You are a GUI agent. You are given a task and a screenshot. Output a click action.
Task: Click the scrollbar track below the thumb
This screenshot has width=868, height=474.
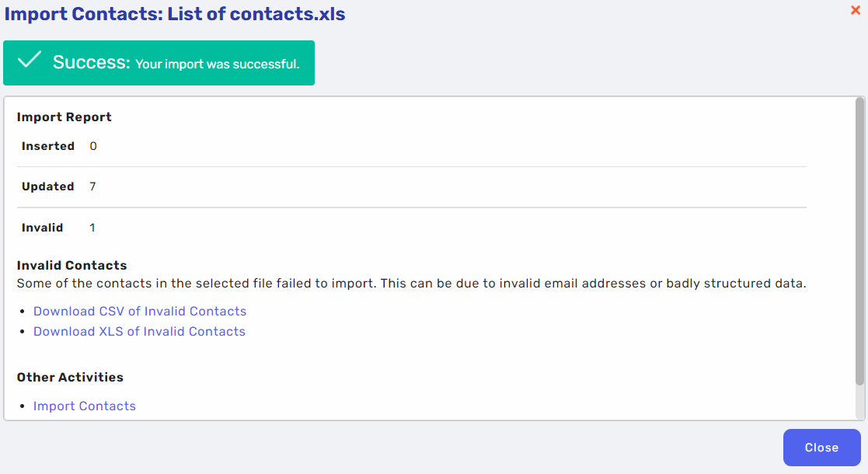859,402
